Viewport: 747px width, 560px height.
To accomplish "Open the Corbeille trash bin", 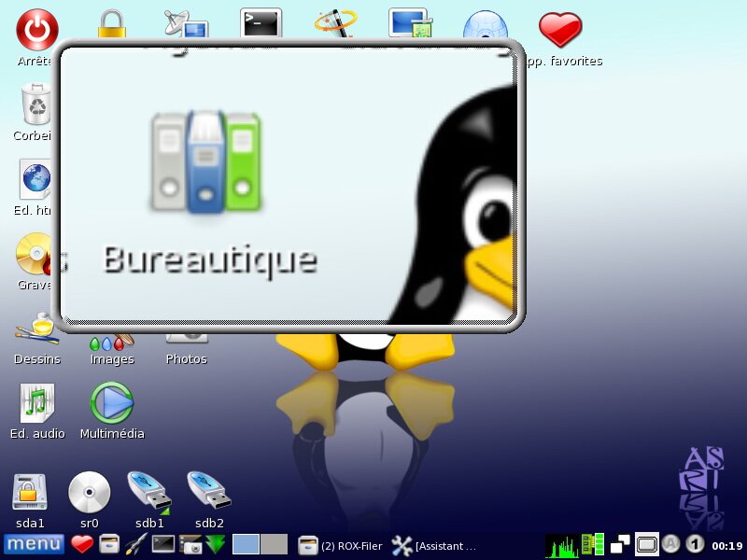I will [x=36, y=104].
